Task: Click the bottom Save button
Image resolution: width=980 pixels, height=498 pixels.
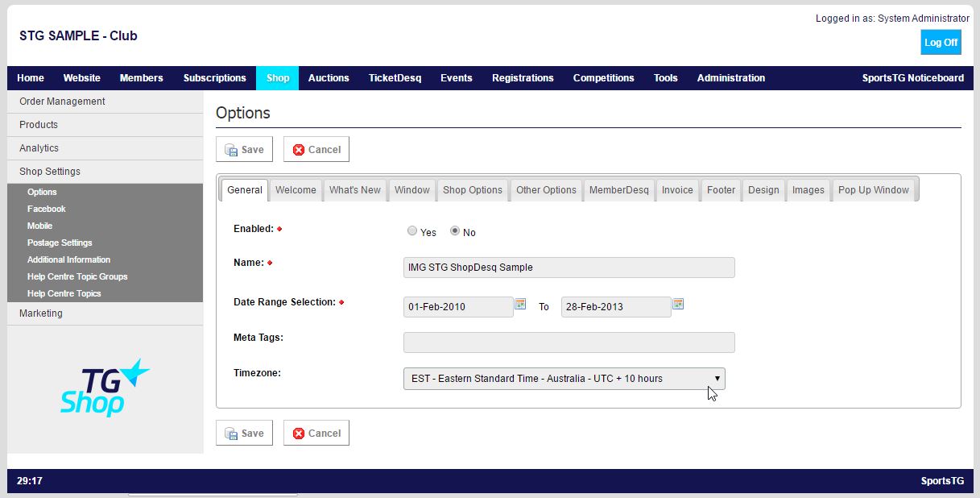Action: 245,433
